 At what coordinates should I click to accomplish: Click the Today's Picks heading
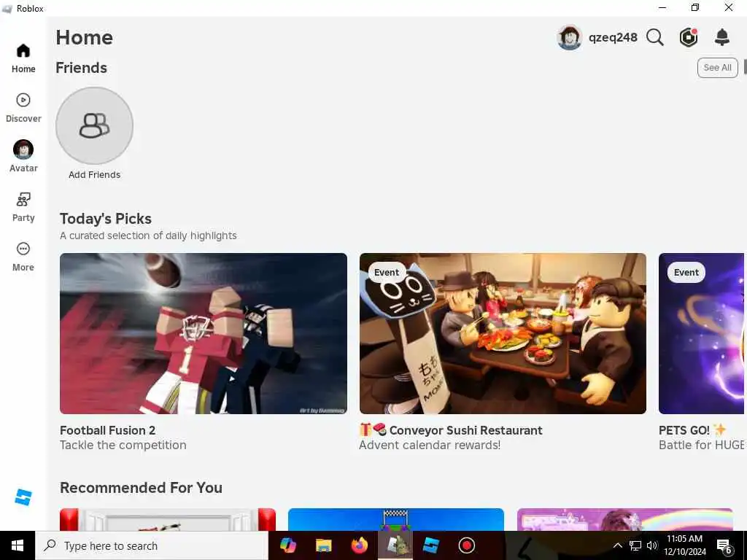tap(106, 219)
